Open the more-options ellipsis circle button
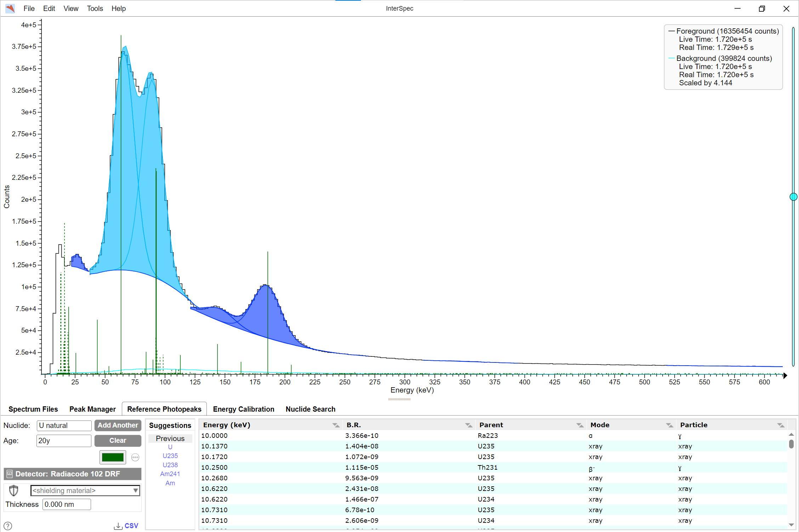Image resolution: width=799 pixels, height=532 pixels. pos(135,457)
